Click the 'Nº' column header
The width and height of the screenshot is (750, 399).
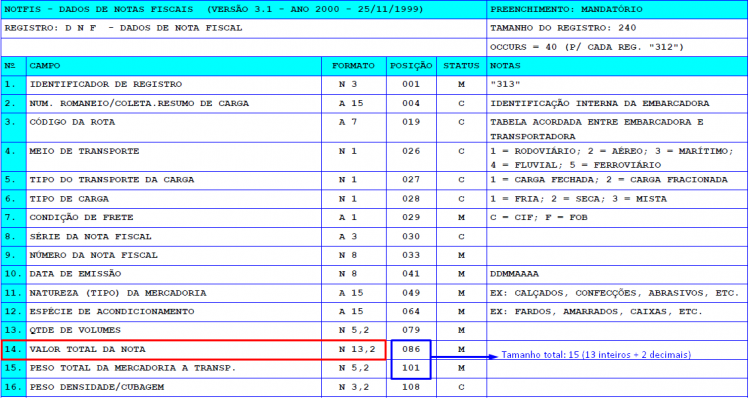(14, 66)
